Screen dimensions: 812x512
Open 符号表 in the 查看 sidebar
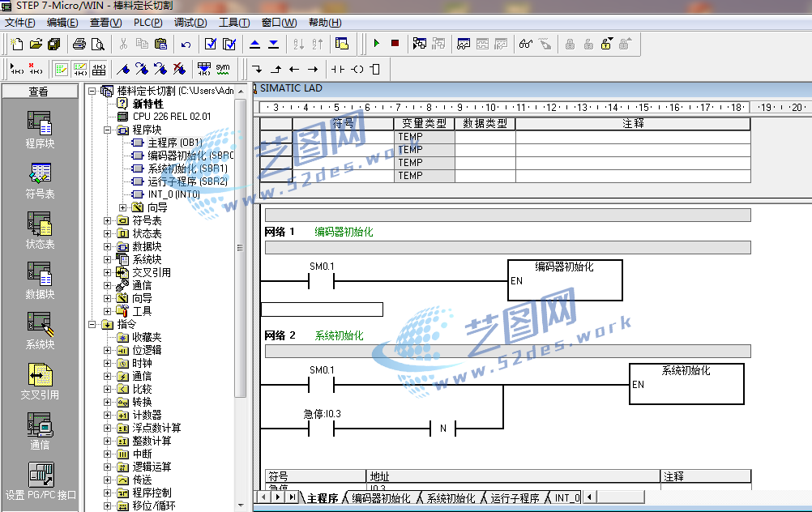click(40, 180)
